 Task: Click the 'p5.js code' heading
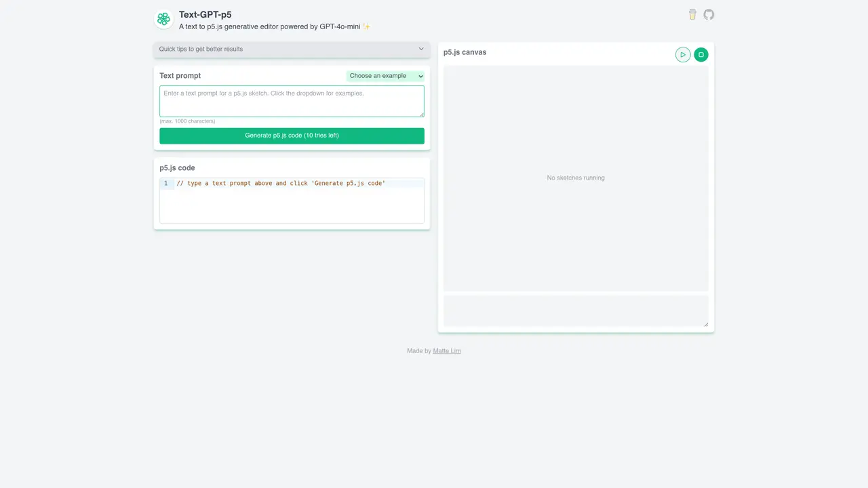(177, 167)
